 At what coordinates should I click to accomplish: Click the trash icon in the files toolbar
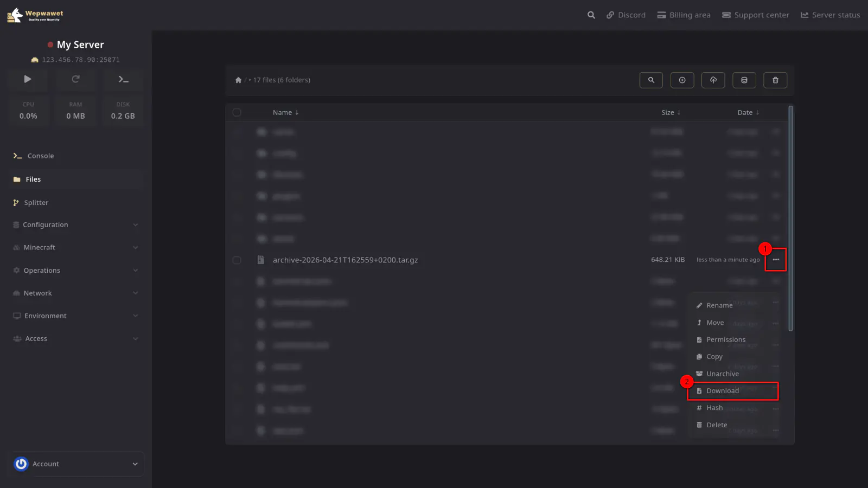(x=775, y=80)
